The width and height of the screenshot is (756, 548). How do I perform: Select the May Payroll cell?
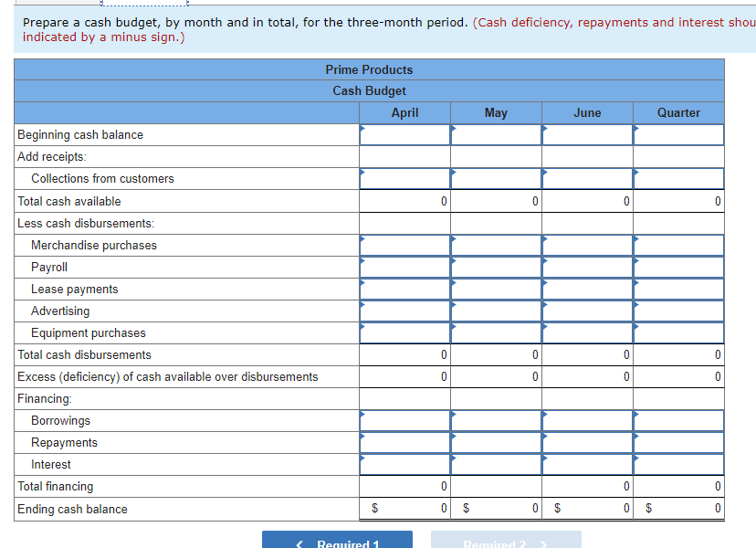point(496,268)
